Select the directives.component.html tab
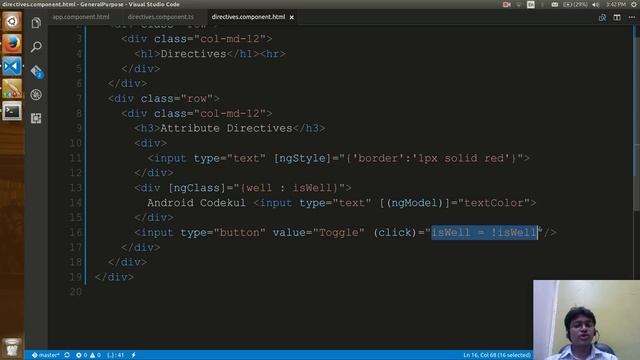 pyautogui.click(x=248, y=17)
